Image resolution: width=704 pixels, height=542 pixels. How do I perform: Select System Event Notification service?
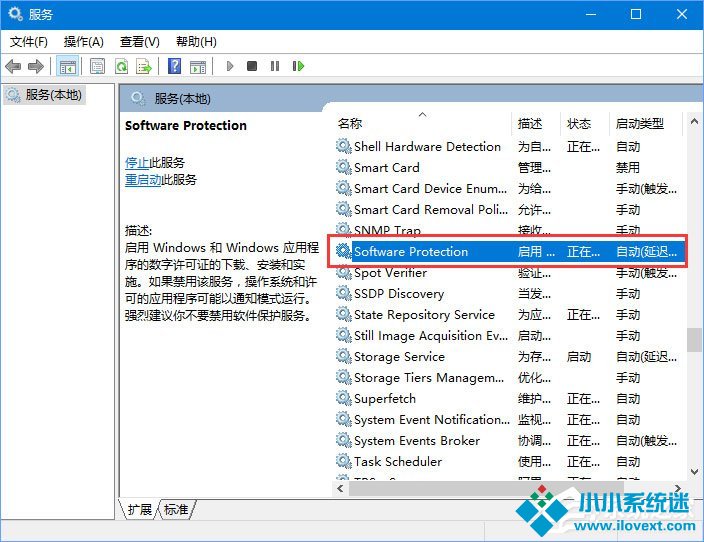[509, 420]
